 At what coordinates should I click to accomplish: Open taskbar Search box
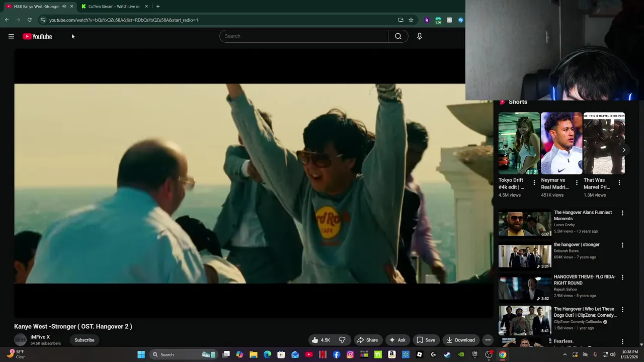click(x=184, y=354)
